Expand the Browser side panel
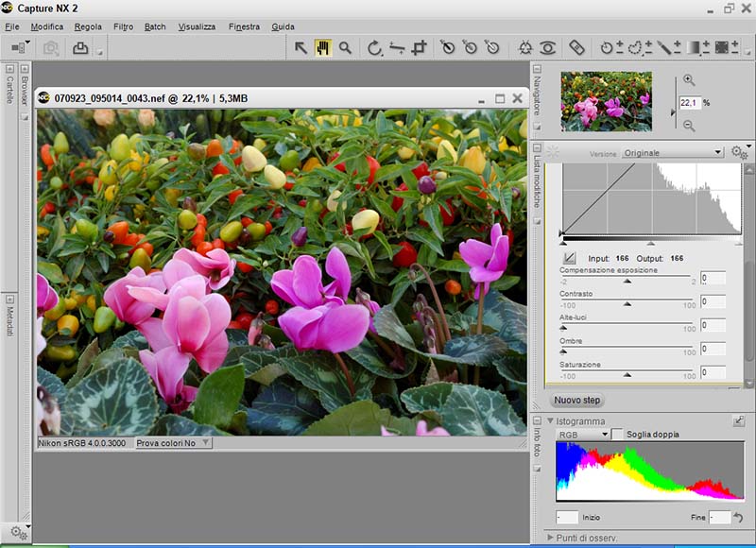 click(25, 69)
